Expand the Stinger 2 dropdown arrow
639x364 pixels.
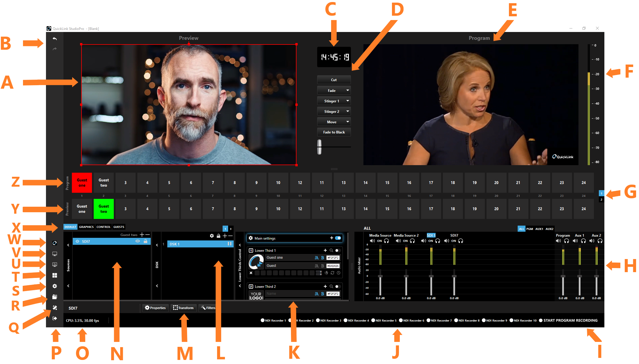pyautogui.click(x=347, y=111)
